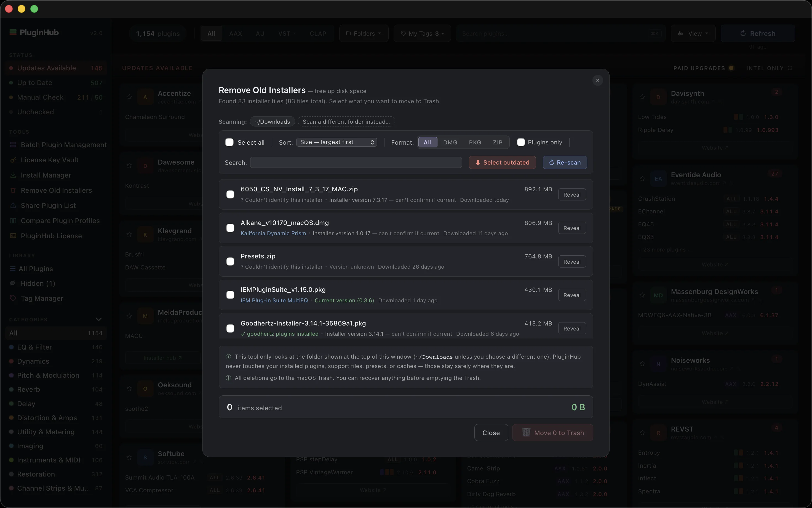Click the Close button at dialog bottom
812x508 pixels.
[491, 433]
